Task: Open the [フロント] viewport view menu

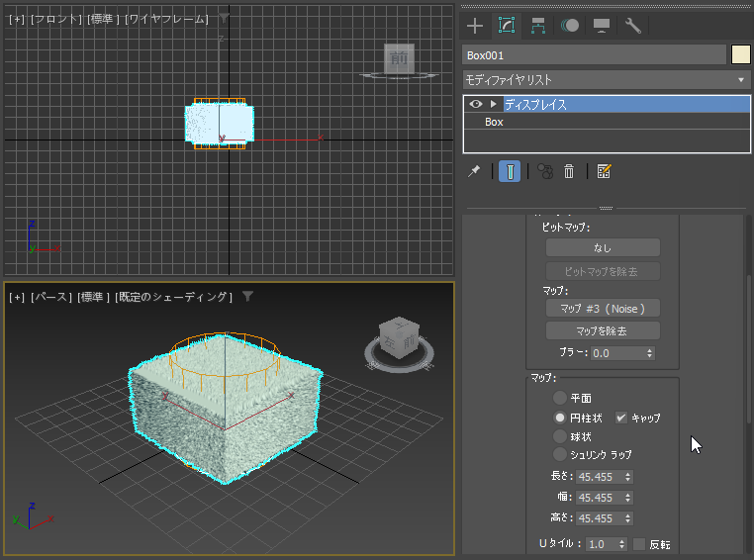Action: pos(55,19)
